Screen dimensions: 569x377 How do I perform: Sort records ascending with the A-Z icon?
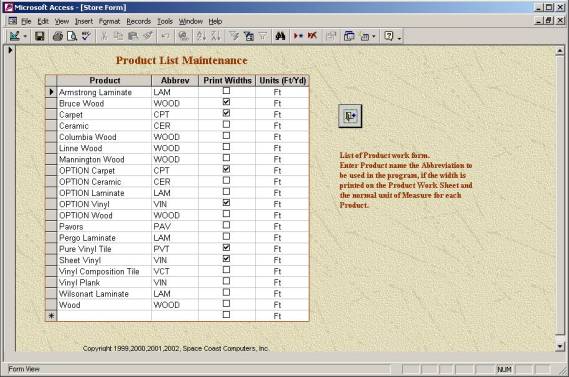201,36
